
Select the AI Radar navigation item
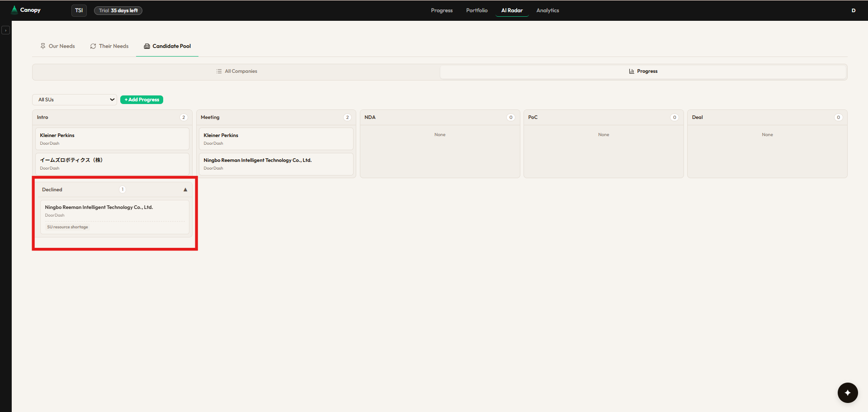[x=512, y=10]
